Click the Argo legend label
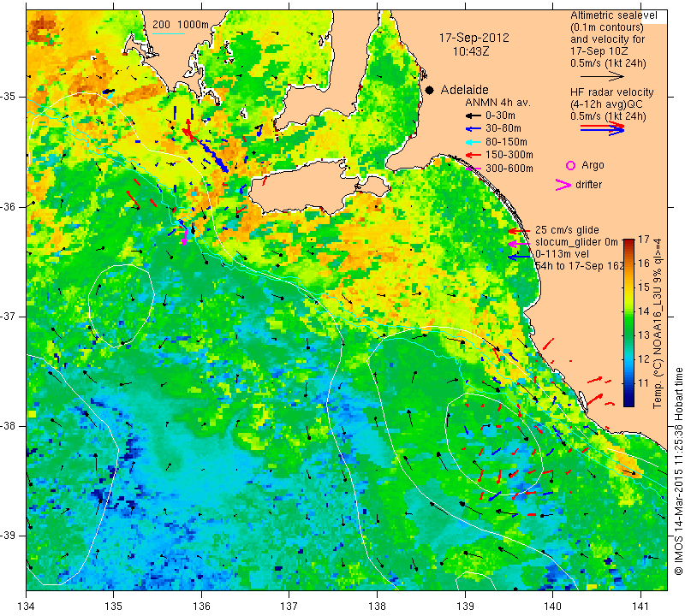Image resolution: width=685 pixels, height=616 pixels. (x=593, y=165)
